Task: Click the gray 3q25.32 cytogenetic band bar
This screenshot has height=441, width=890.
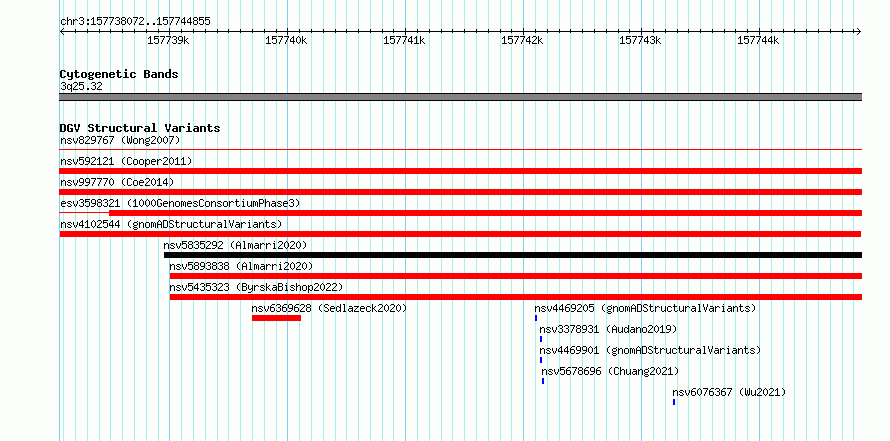Action: [461, 97]
